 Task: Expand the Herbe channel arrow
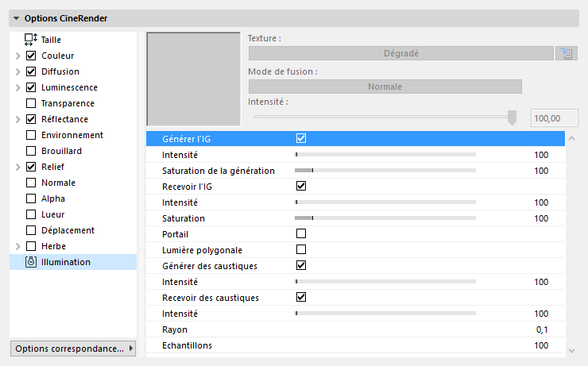[17, 246]
